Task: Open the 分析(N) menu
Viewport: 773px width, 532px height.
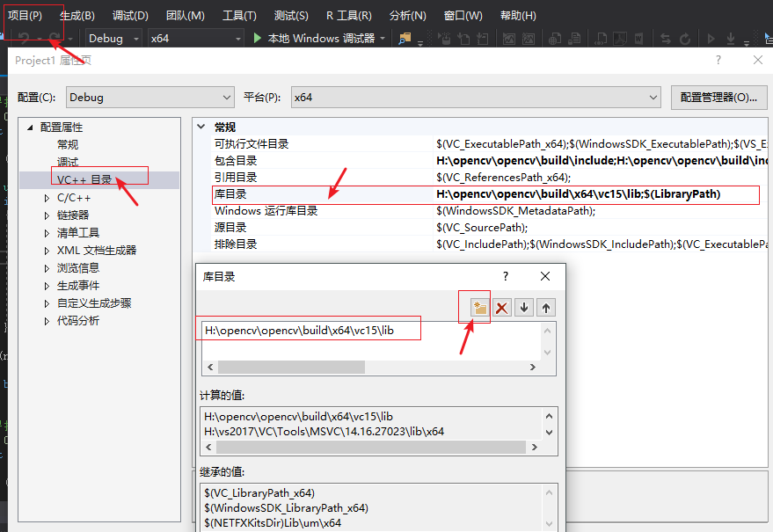Action: [x=407, y=15]
